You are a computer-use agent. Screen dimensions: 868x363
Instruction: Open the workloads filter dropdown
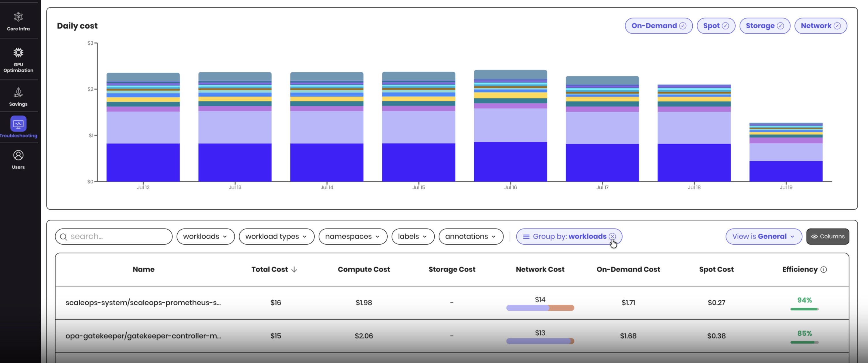pos(206,237)
